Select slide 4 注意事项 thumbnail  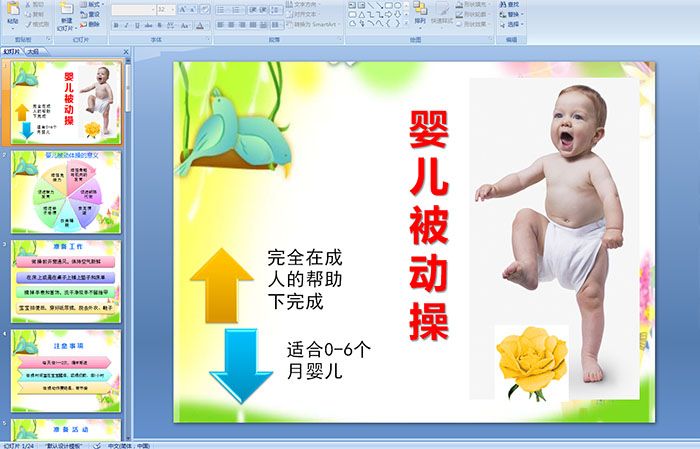(x=66, y=371)
